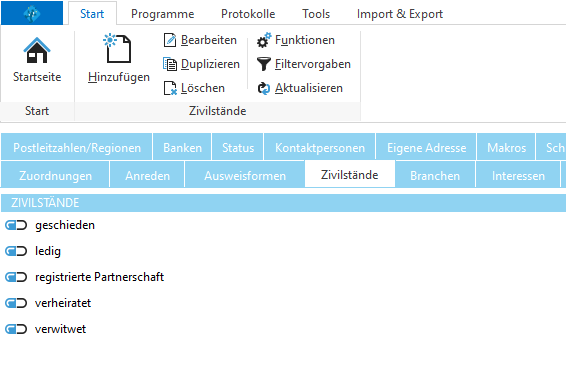Switch to the Status tab
The height and width of the screenshot is (386, 566).
coord(238,147)
